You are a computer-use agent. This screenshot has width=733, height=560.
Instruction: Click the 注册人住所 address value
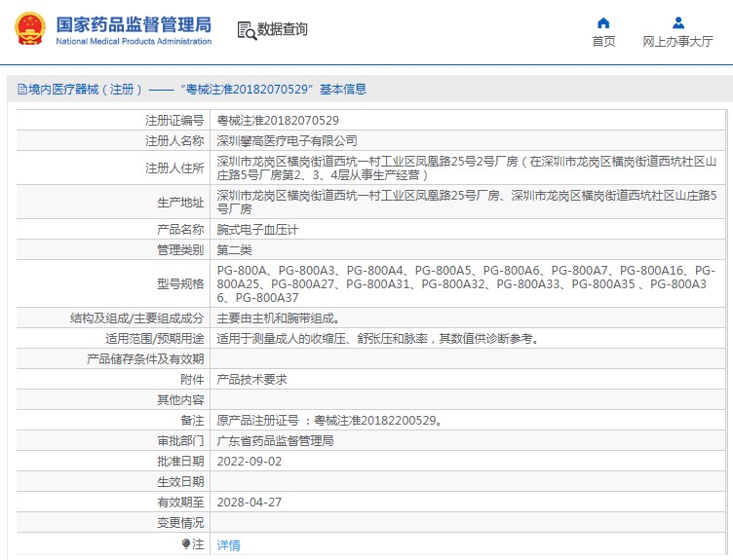(467, 168)
